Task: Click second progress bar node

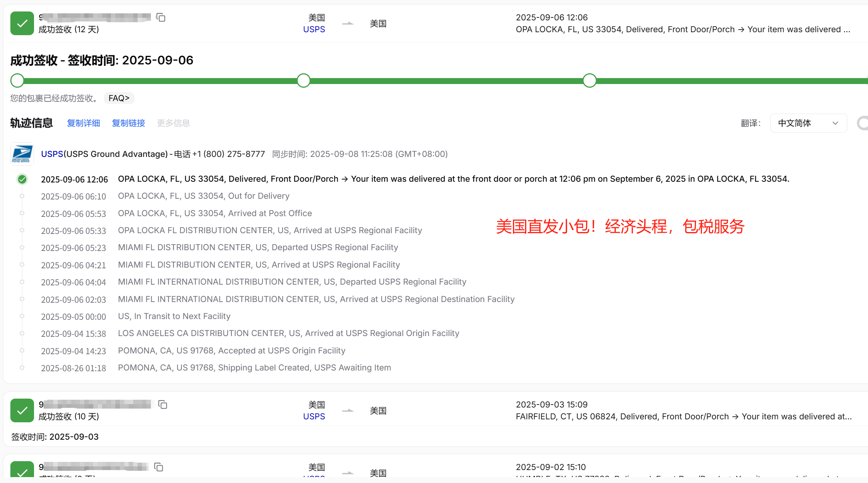Action: [x=304, y=81]
